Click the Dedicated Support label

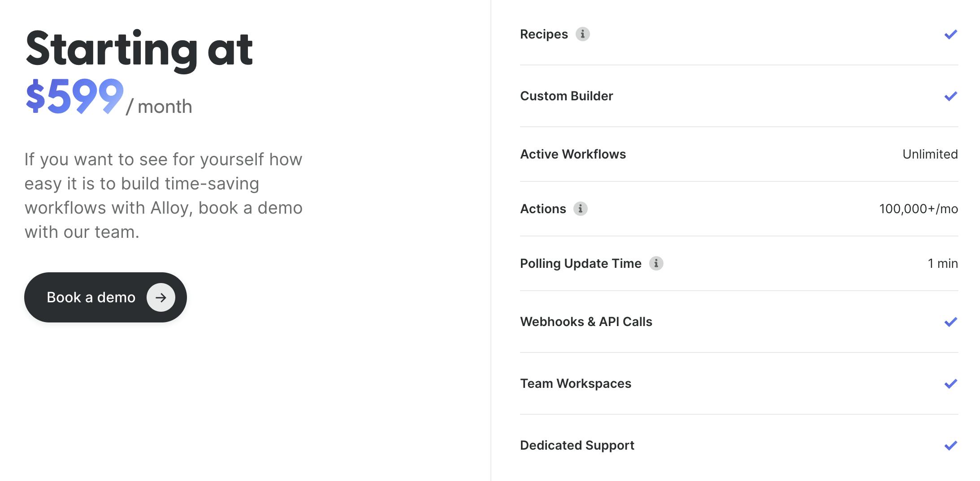pyautogui.click(x=577, y=446)
